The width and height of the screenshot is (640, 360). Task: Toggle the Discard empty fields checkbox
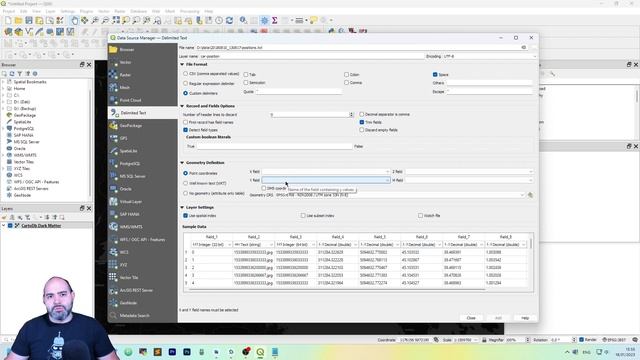coord(362,130)
